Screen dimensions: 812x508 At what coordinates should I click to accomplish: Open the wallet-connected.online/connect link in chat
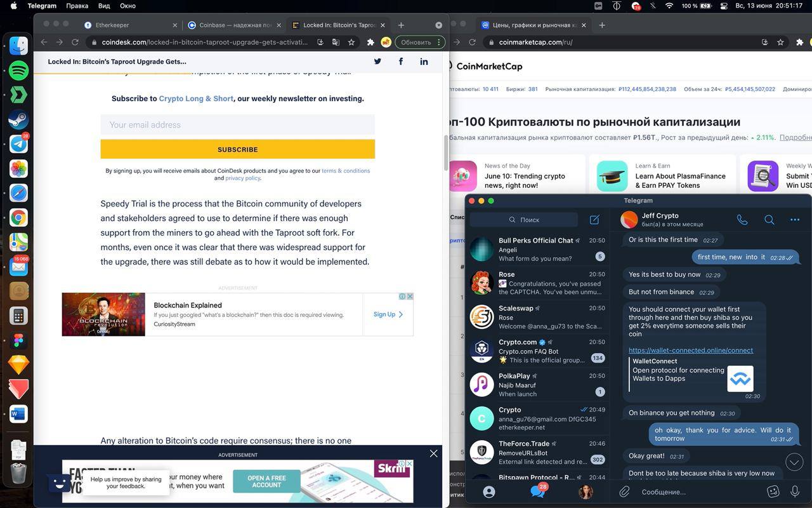click(691, 351)
